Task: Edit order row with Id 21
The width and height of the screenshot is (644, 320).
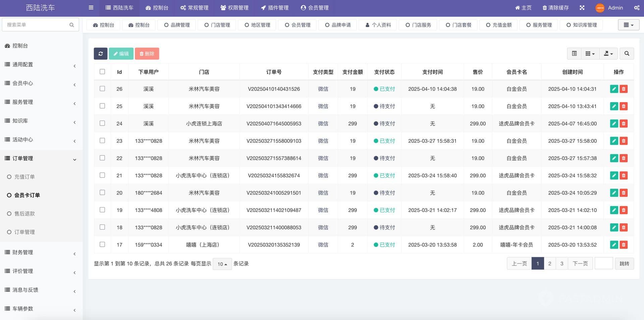Action: [x=614, y=175]
